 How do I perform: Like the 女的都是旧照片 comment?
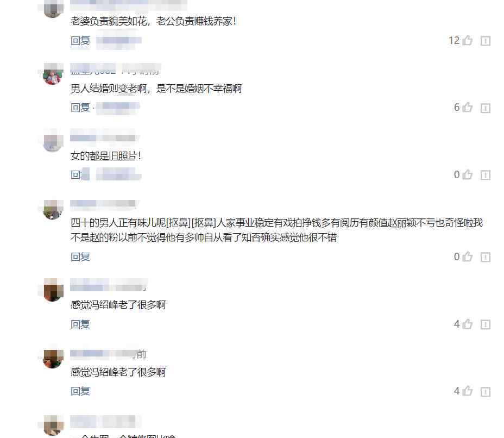pos(468,174)
